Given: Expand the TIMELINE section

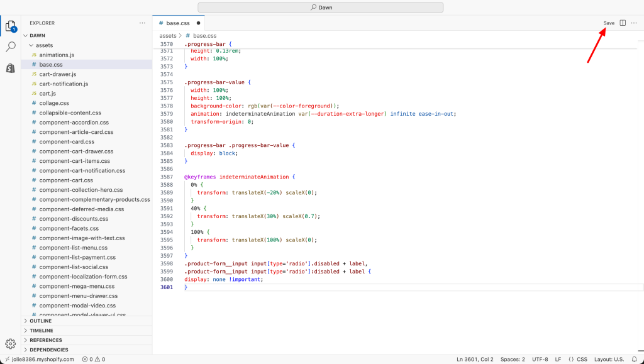Looking at the screenshot, I should point(42,331).
